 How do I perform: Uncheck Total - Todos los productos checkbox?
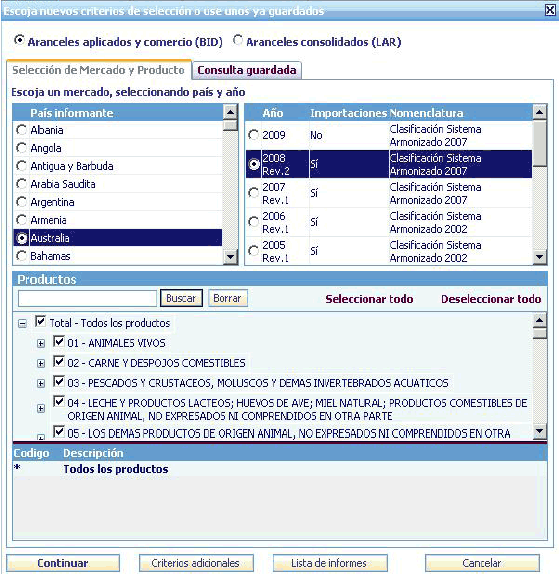click(40, 321)
